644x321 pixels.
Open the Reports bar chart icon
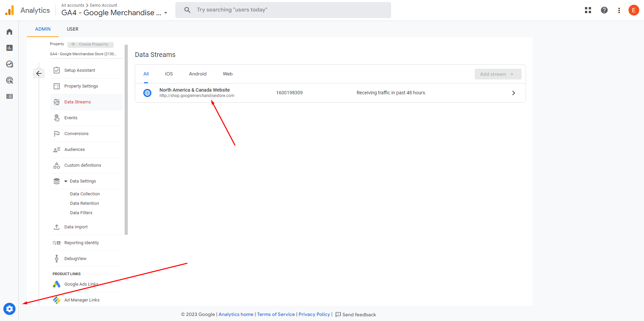[9, 48]
